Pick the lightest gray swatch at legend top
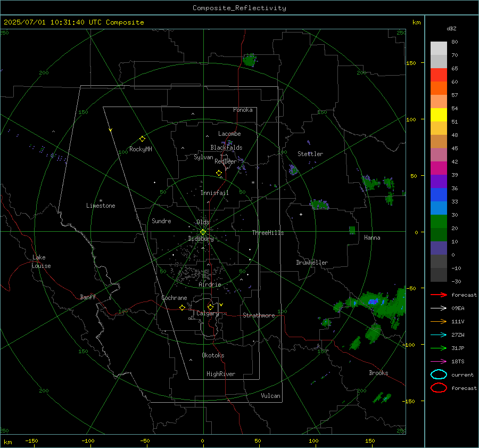Viewport: 479px width, 448px height. tap(439, 48)
